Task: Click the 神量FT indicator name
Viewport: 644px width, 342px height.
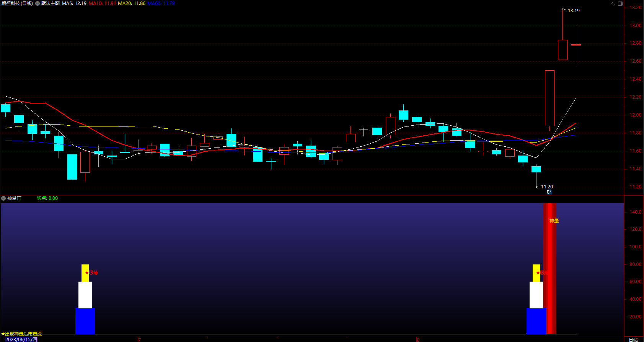Action: click(x=15, y=198)
